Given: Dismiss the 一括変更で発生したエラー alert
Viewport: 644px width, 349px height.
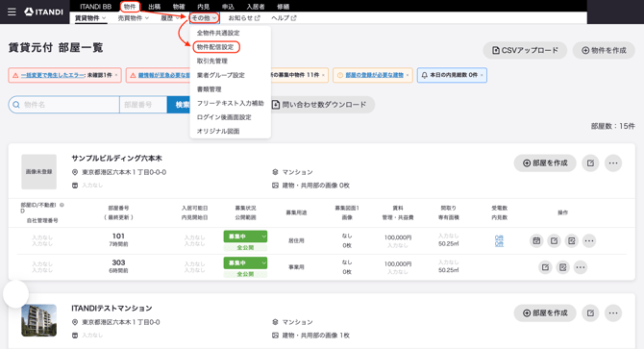Looking at the screenshot, I should [x=116, y=75].
